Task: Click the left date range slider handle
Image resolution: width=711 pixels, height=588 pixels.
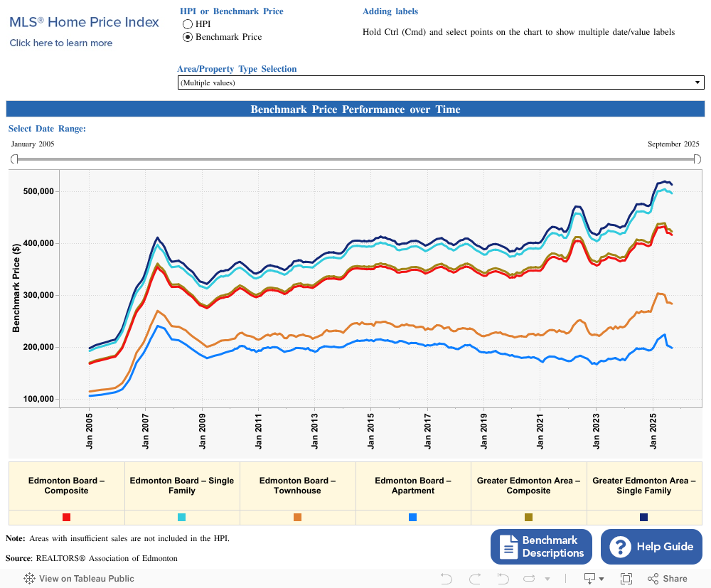Action: click(14, 159)
